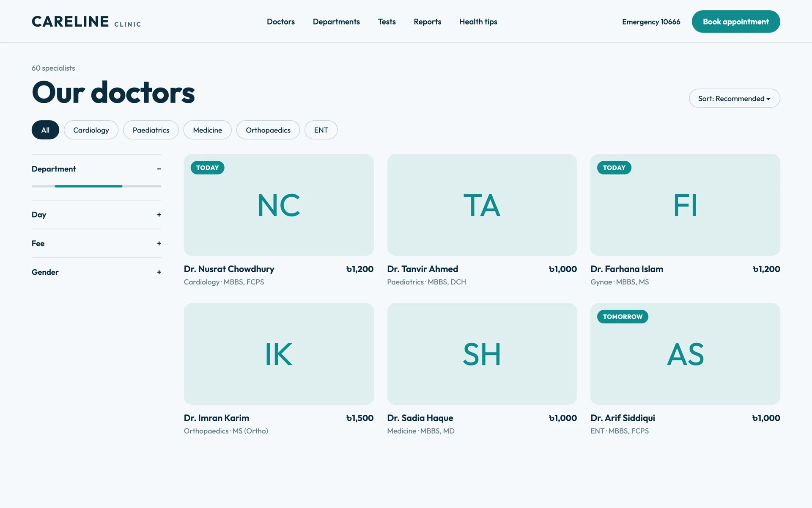Click the Book appointment button
The height and width of the screenshot is (508, 812).
coord(736,22)
